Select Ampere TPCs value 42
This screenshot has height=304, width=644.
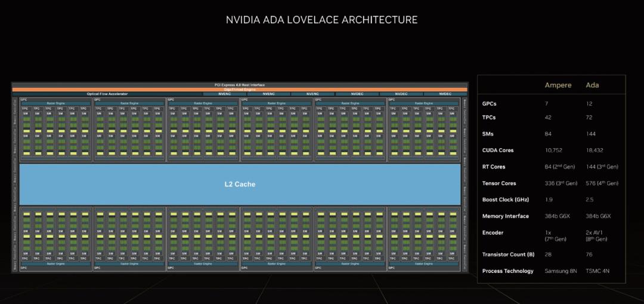(548, 117)
